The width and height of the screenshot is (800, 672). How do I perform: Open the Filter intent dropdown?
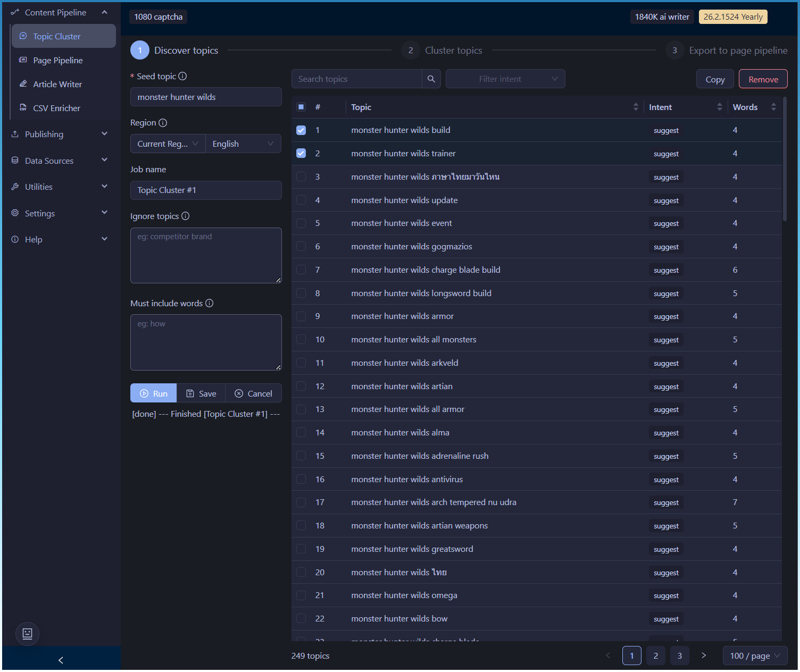tap(505, 79)
